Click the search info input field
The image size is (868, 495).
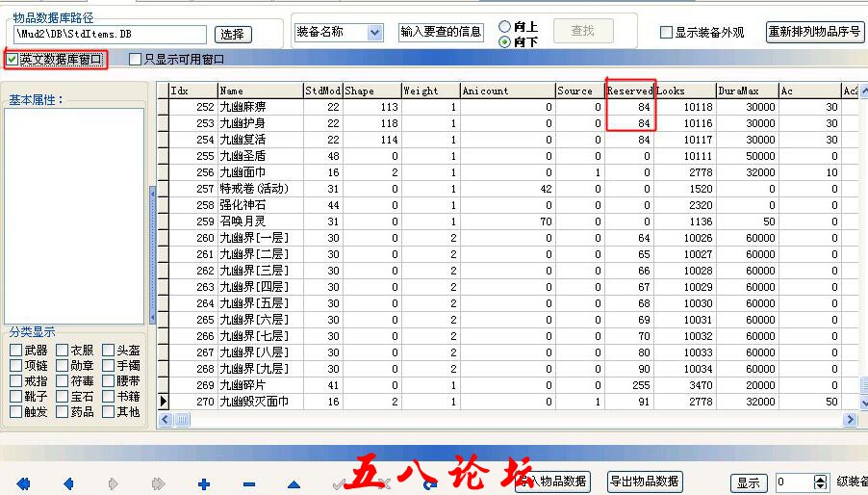pyautogui.click(x=441, y=32)
